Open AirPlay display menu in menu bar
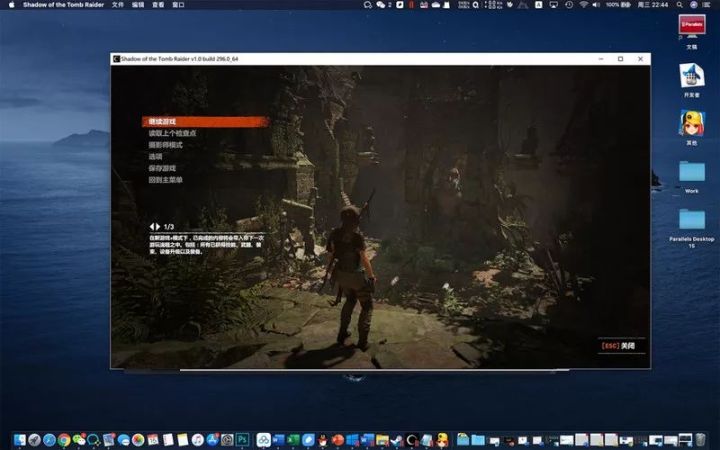The image size is (720, 450). [554, 5]
